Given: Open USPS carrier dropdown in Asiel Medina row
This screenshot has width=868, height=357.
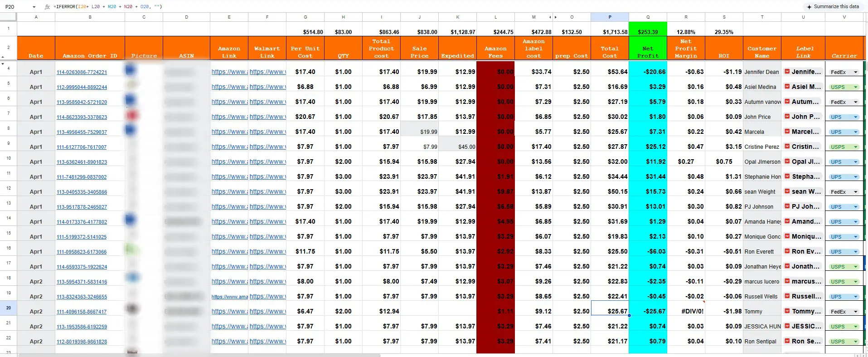Looking at the screenshot, I should click(x=856, y=87).
